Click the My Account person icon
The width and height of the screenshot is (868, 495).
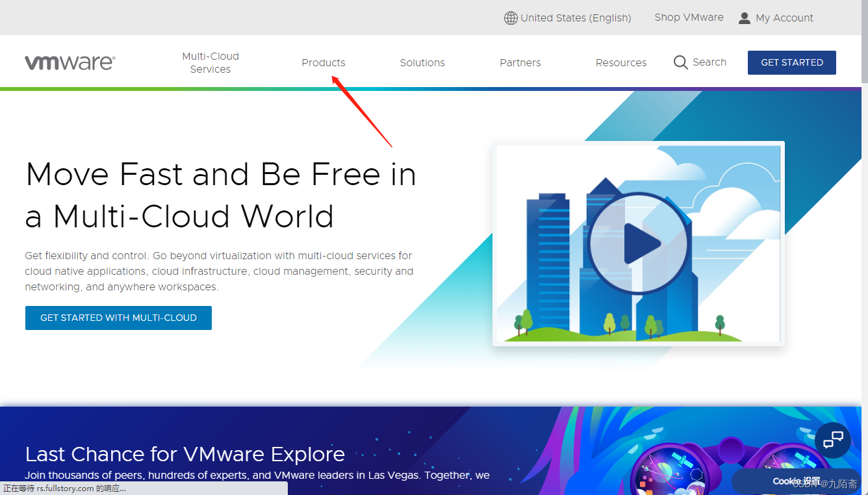(x=745, y=18)
